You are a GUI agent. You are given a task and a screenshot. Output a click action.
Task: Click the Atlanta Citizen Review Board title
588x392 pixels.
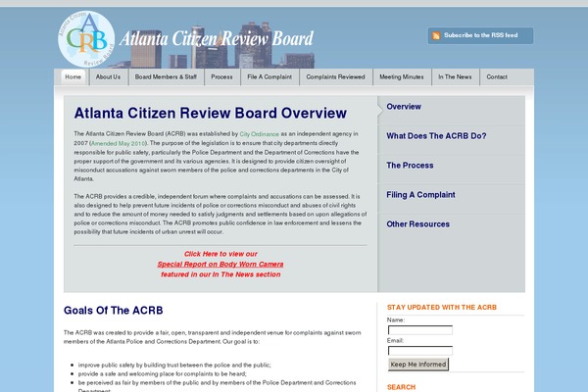(217, 38)
